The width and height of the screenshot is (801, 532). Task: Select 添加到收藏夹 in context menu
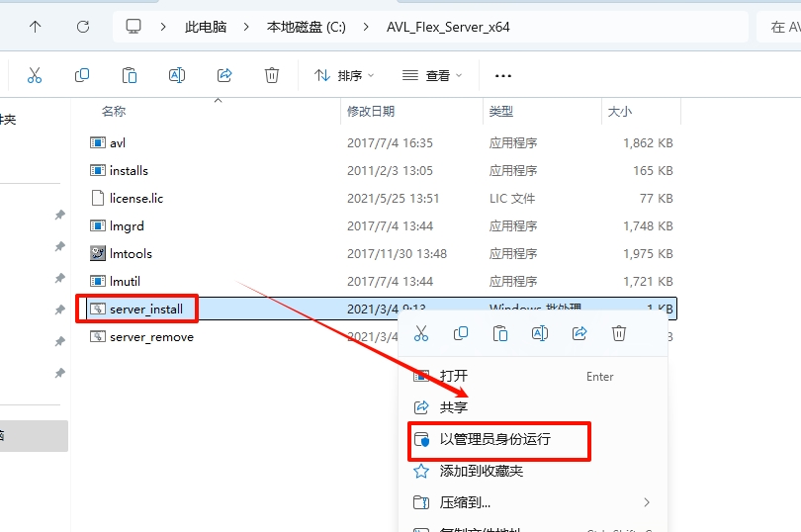pyautogui.click(x=533, y=471)
